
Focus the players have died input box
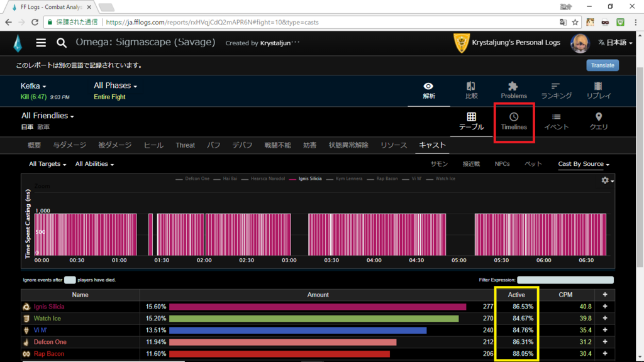[x=70, y=280]
